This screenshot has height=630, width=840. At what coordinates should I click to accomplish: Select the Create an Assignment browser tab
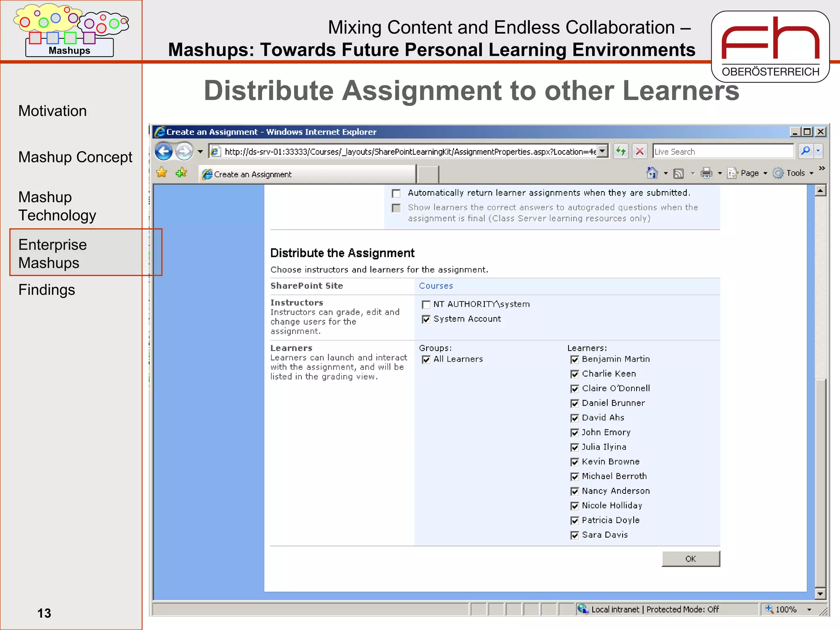(x=307, y=174)
